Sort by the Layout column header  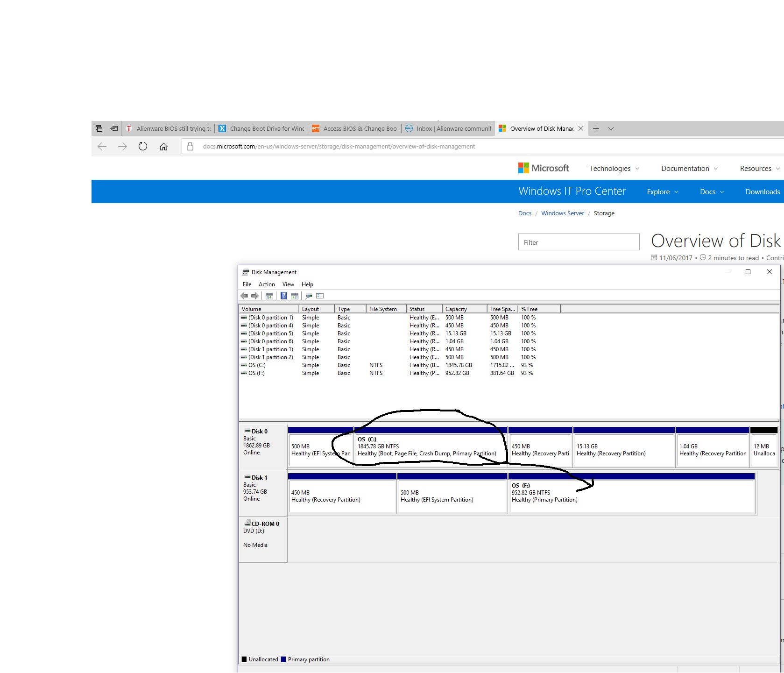pyautogui.click(x=317, y=309)
